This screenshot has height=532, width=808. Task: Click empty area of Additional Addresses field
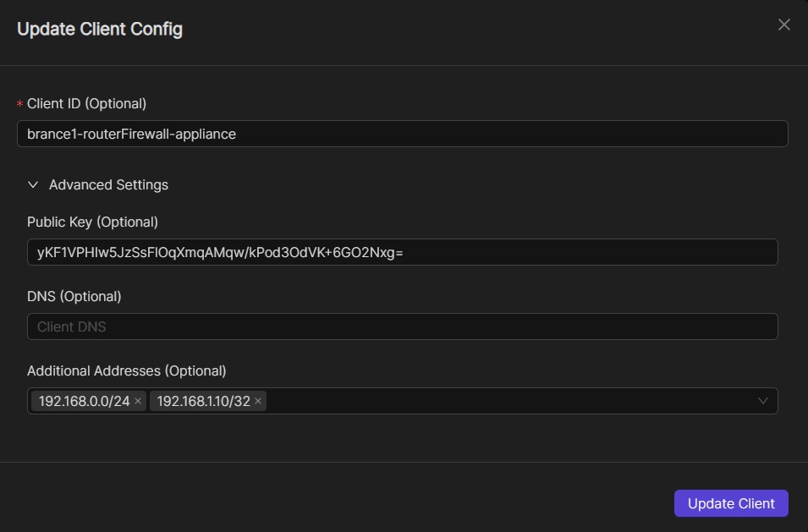pos(508,401)
